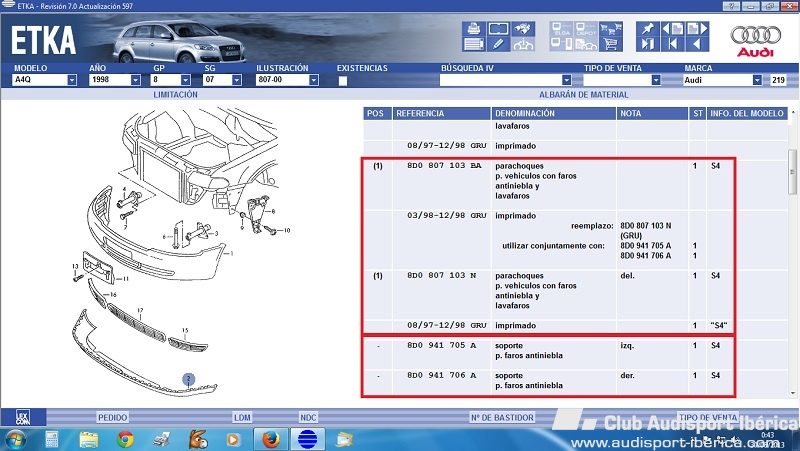Click the greyed car lift icon under binoculars
800x451 pixels.
(x=523, y=44)
